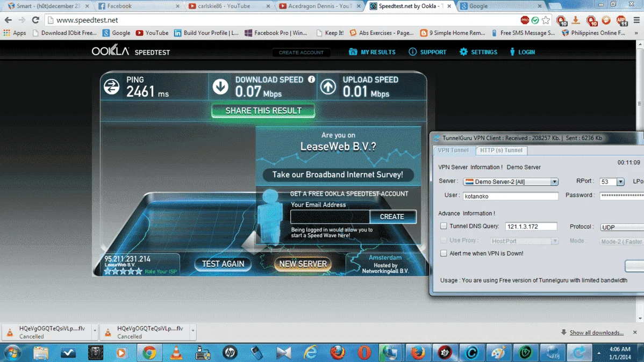This screenshot has height=362, width=644.
Task: Click the TunnelGuru User field
Action: tap(511, 196)
